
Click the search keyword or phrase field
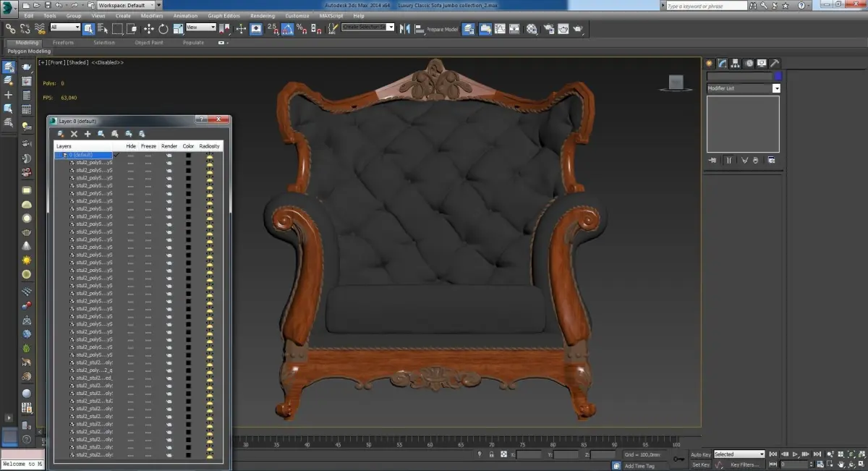707,6
